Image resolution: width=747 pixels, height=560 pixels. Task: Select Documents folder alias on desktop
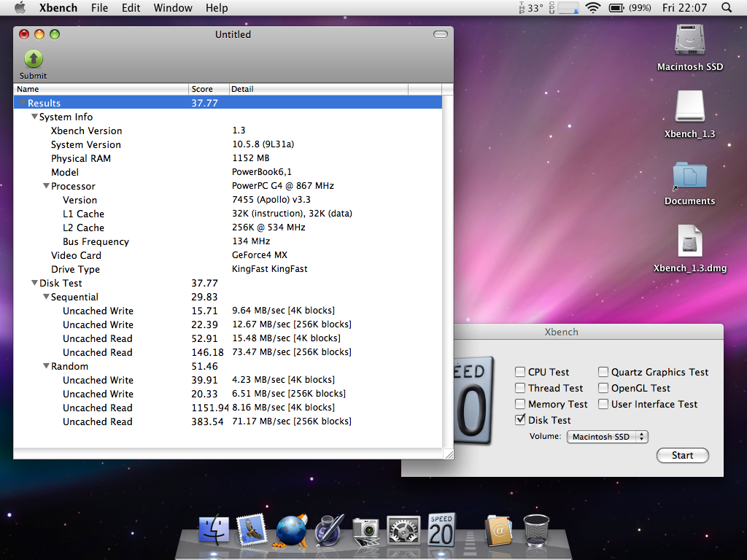click(689, 175)
